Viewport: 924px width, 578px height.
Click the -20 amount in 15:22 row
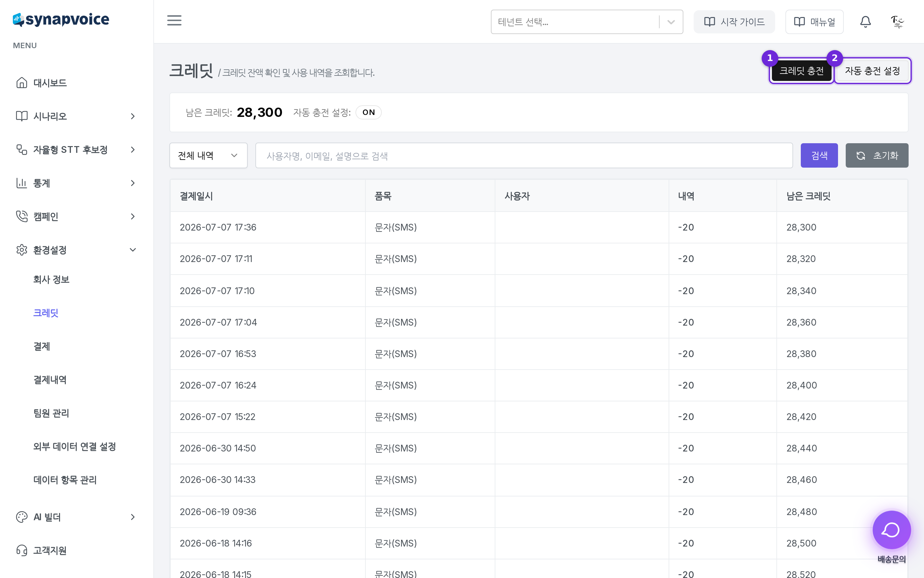[686, 417]
